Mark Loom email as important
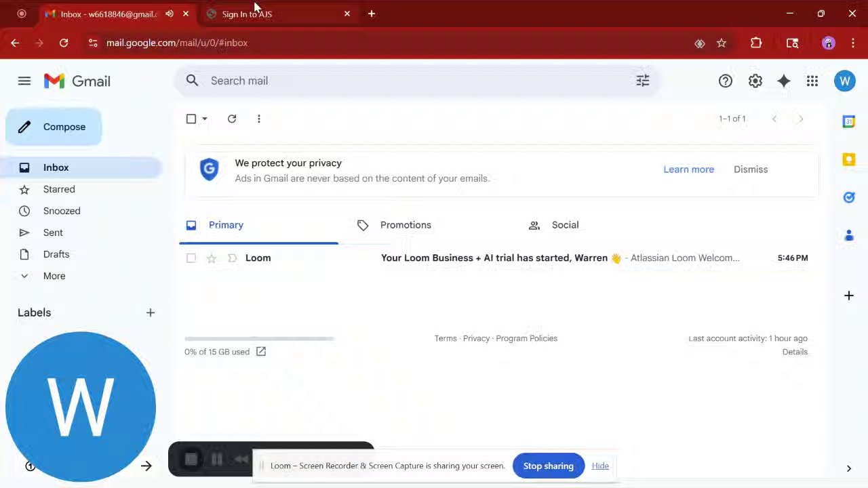 click(232, 258)
